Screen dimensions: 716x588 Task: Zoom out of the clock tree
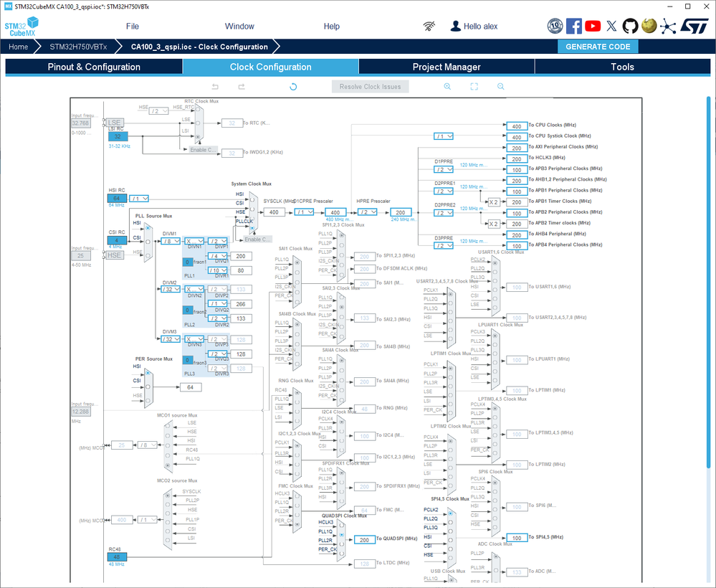501,86
